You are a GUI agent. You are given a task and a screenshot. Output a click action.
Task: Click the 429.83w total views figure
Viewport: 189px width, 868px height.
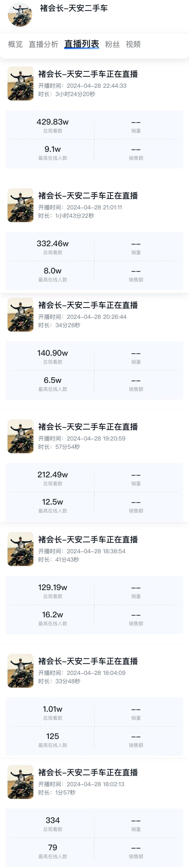pos(53,122)
